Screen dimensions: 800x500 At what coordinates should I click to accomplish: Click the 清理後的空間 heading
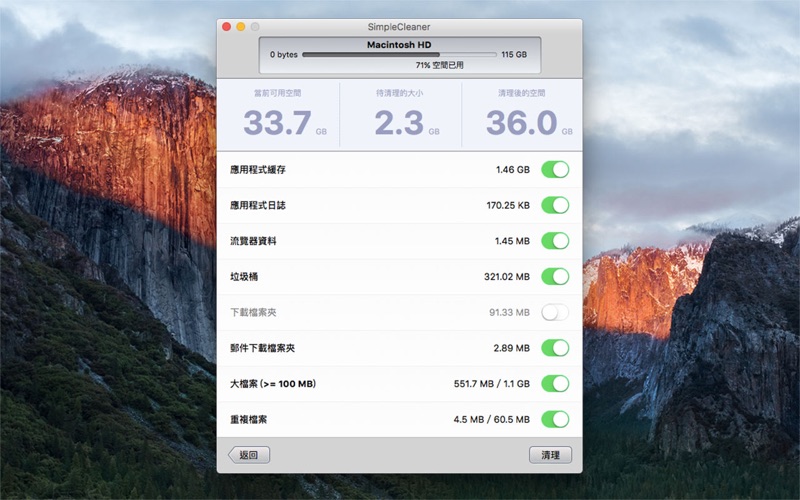point(521,93)
